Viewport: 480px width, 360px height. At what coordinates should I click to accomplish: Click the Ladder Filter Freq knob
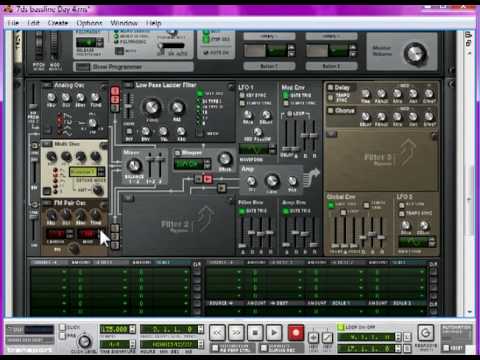click(x=152, y=107)
